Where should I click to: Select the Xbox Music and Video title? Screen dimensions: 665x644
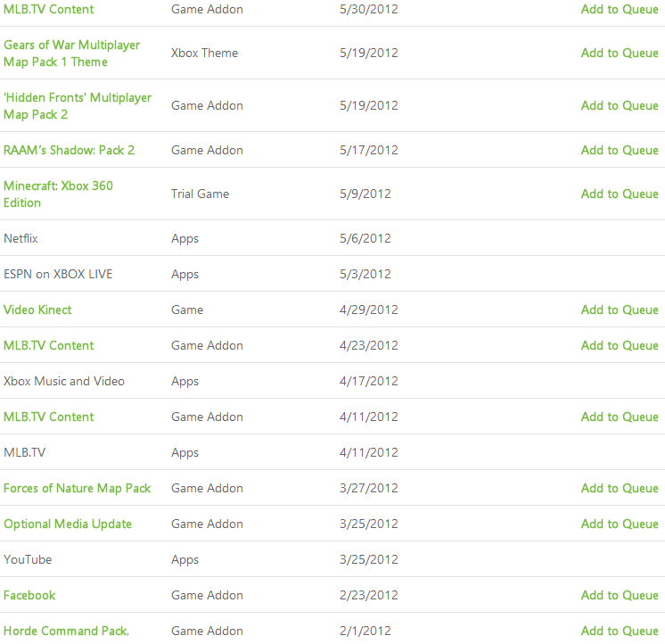pyautogui.click(x=64, y=381)
